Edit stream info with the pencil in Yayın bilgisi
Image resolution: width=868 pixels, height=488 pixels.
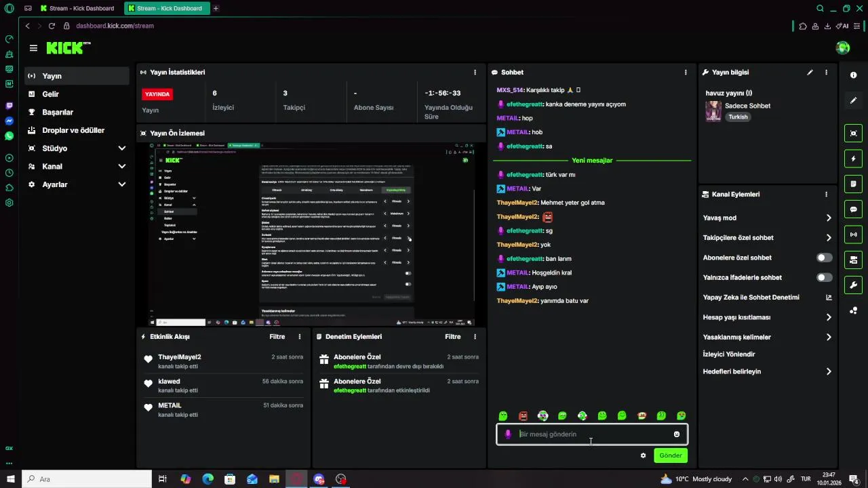click(810, 72)
